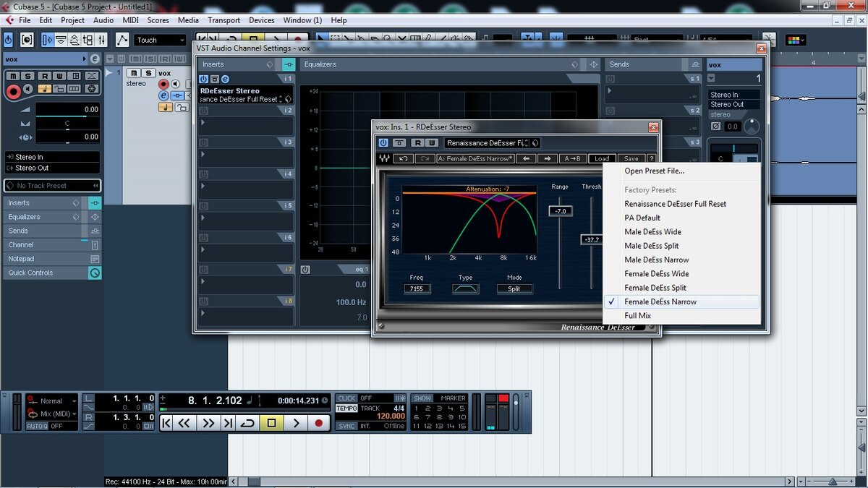Click the Save preset button in RDeEsser

point(631,158)
